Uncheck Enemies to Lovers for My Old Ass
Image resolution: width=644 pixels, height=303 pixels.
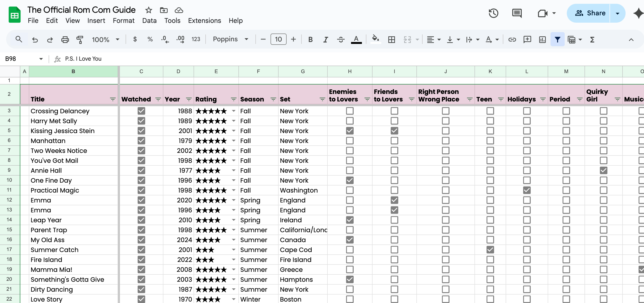350,240
